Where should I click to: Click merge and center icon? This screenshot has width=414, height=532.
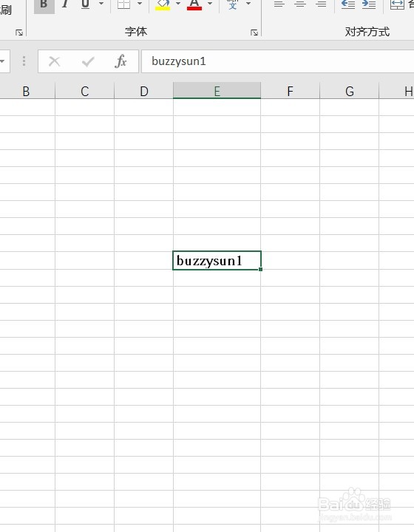pyautogui.click(x=398, y=4)
